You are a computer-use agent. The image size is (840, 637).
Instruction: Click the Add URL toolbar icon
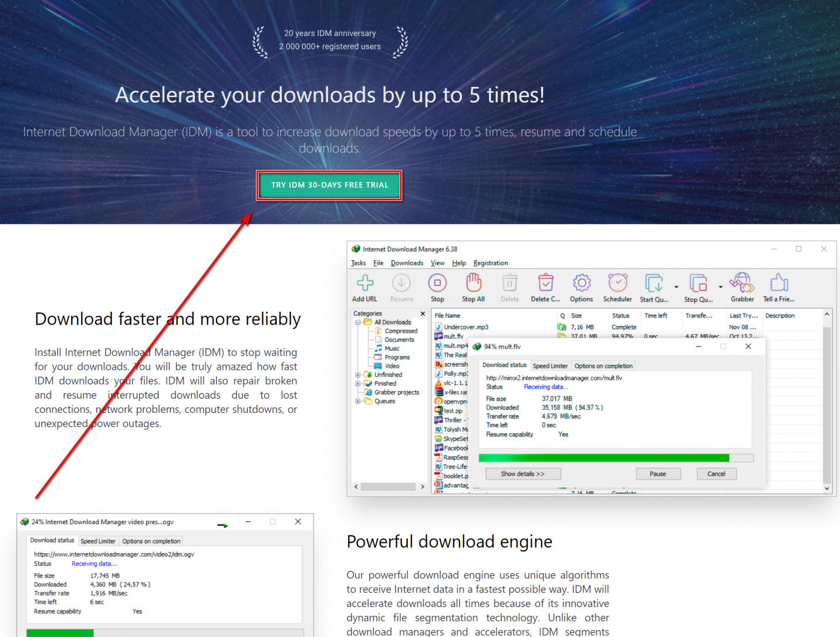(x=365, y=283)
